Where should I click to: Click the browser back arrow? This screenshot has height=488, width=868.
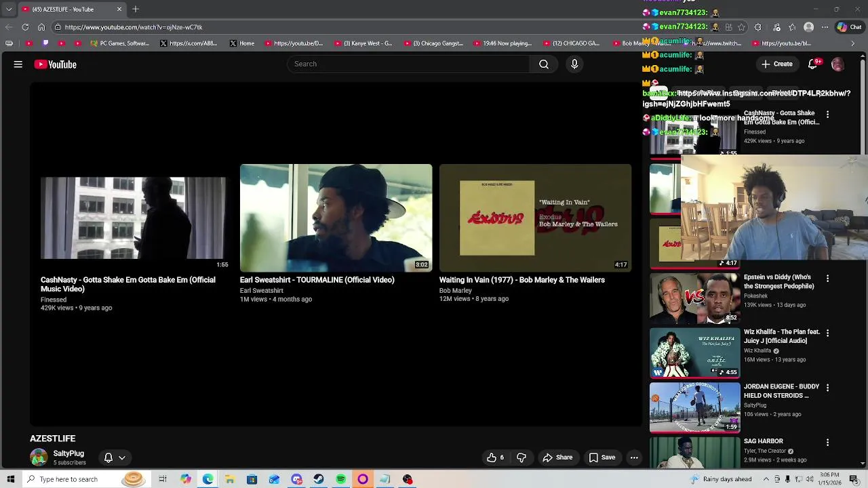coord(9,27)
